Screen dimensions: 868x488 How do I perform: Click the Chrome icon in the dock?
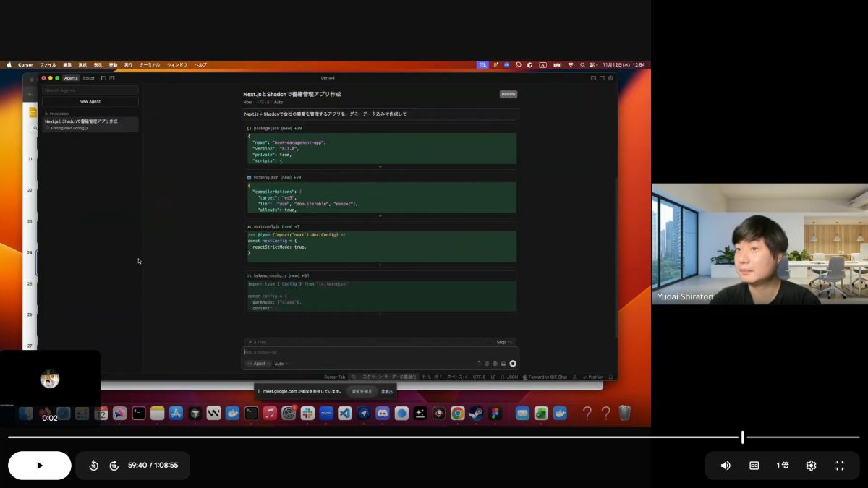(x=457, y=414)
